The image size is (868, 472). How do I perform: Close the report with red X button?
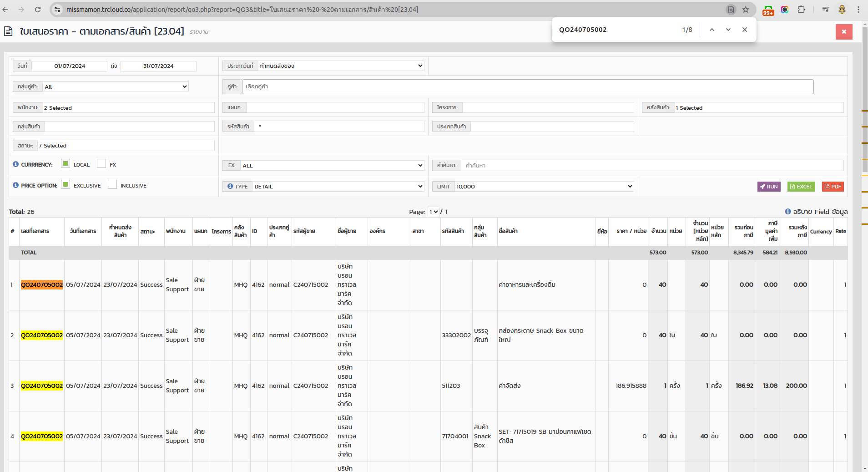tap(844, 32)
